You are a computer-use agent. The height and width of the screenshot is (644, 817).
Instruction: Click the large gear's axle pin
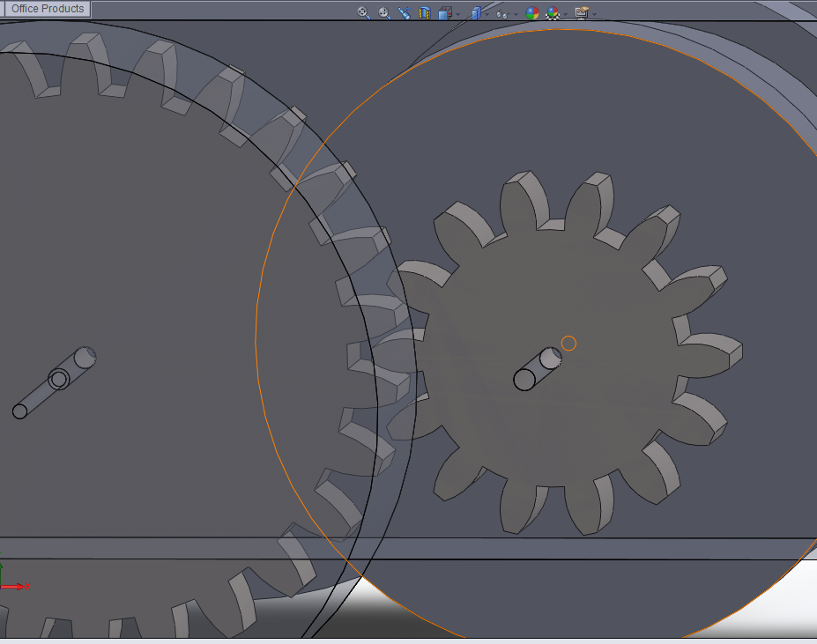54,382
